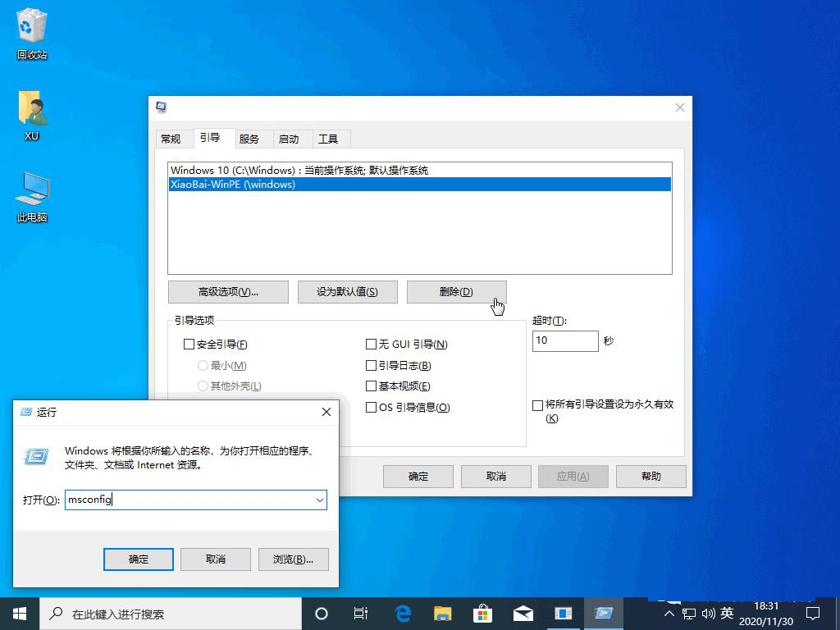Click 浏览(B)... browse button in Run
This screenshot has height=630, width=840.
(x=293, y=559)
